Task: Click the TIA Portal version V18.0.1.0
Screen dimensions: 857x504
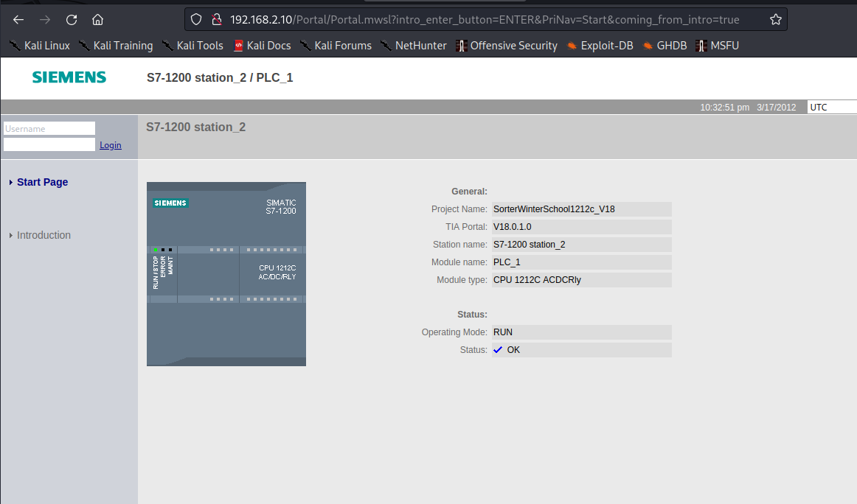Action: (x=512, y=227)
